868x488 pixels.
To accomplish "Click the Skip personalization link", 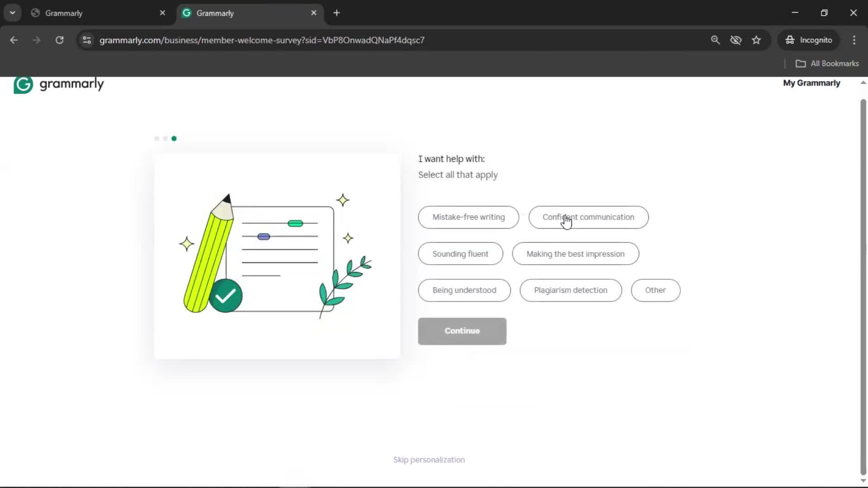I will [x=429, y=460].
